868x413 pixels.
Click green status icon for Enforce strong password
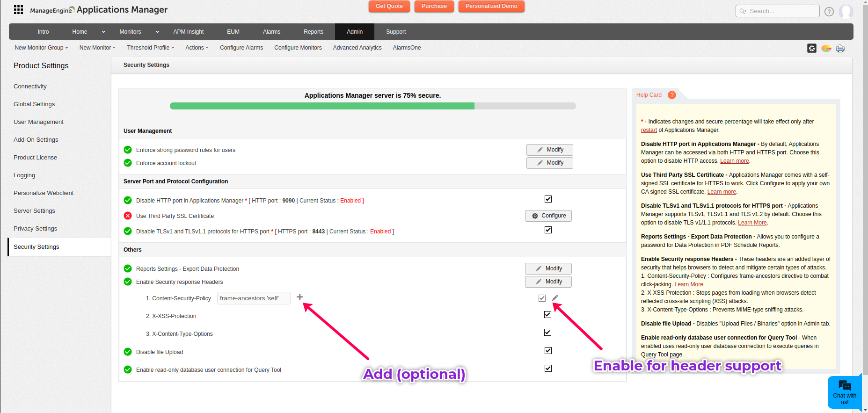[x=128, y=150]
